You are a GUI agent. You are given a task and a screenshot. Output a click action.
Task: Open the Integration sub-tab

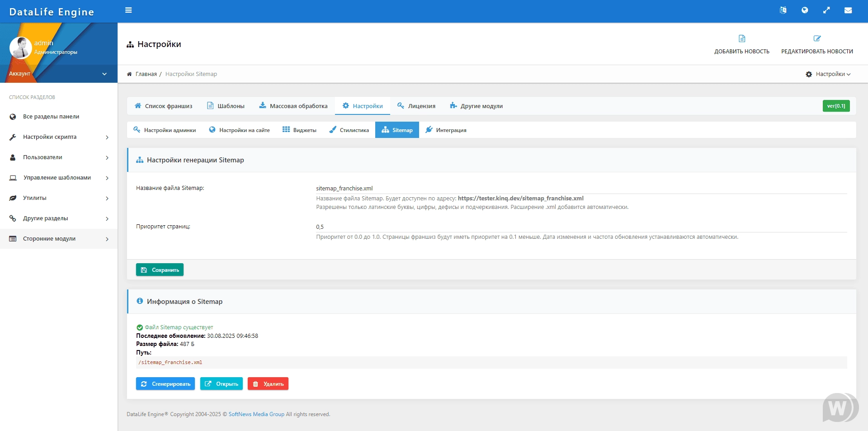(446, 130)
